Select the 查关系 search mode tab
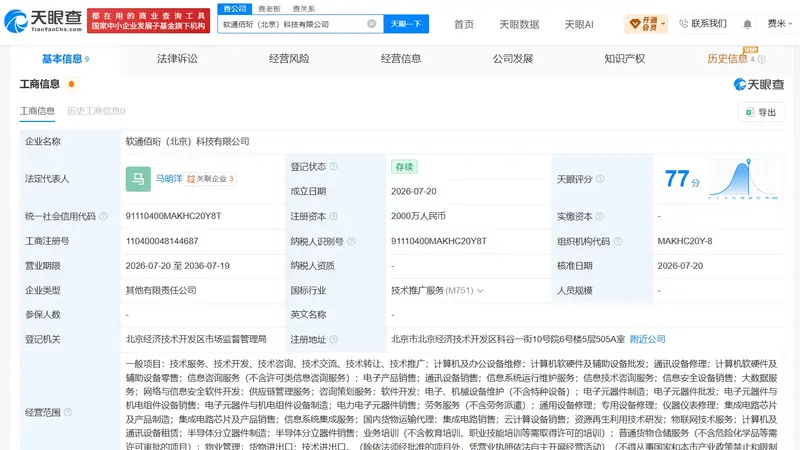The width and height of the screenshot is (800, 450). pos(304,9)
